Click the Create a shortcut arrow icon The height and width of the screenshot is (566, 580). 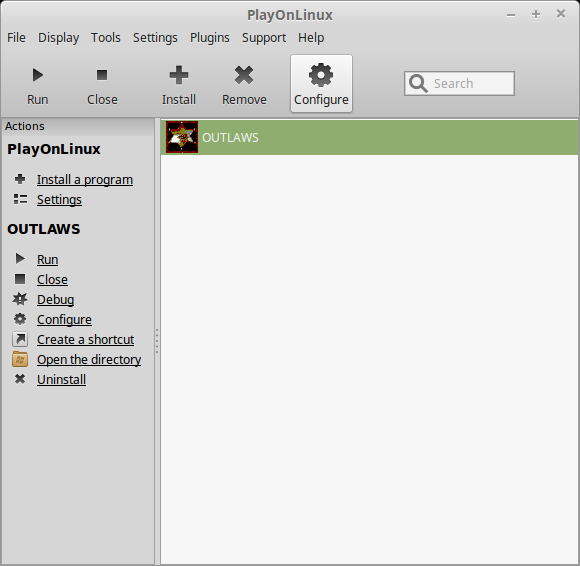[x=20, y=339]
